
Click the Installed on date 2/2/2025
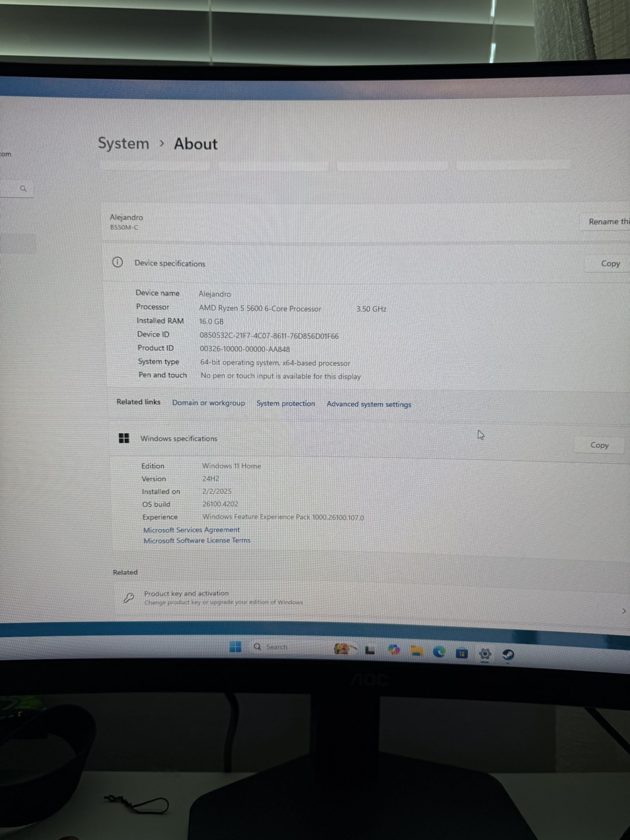click(x=217, y=491)
